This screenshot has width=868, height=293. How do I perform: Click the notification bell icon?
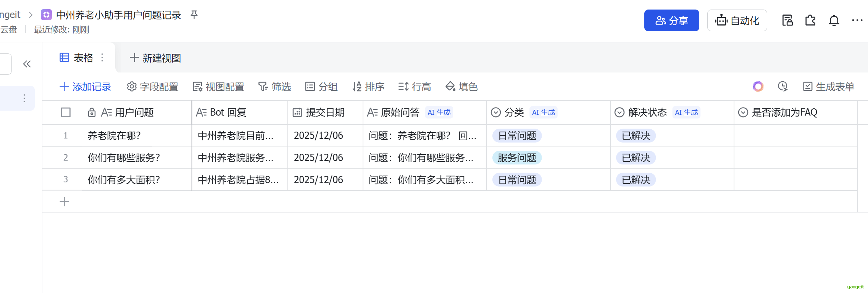[x=834, y=21]
